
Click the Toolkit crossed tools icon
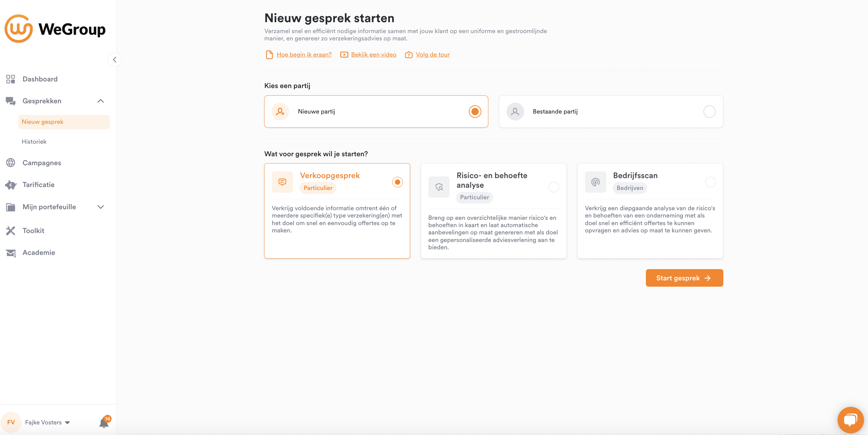[11, 230]
